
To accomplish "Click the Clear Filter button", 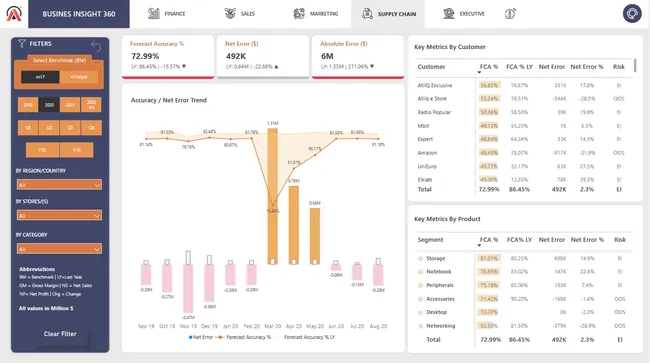I will click(x=60, y=334).
